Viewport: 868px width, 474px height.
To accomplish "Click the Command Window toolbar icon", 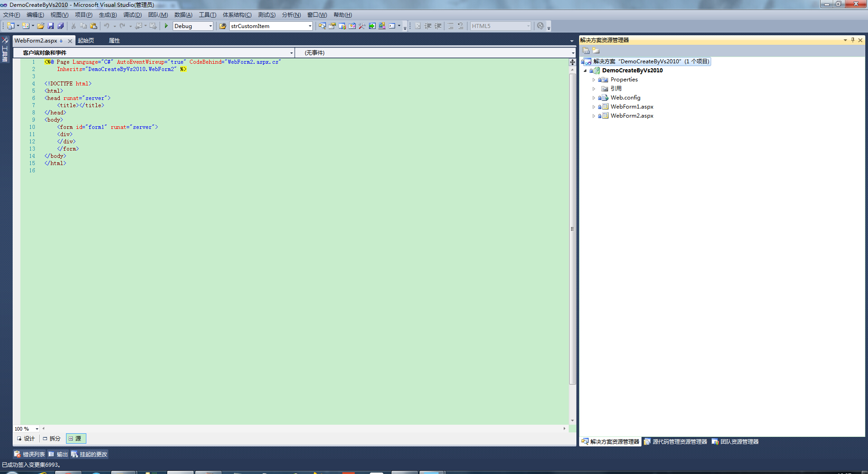I will [x=392, y=26].
